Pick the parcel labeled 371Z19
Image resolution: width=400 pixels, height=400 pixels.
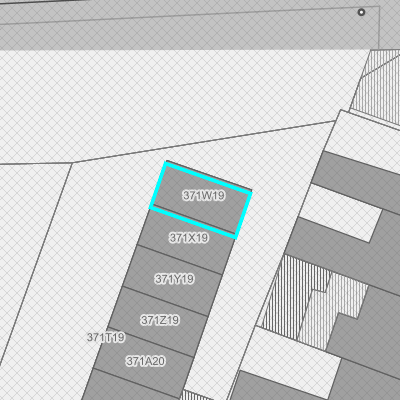pos(160,320)
